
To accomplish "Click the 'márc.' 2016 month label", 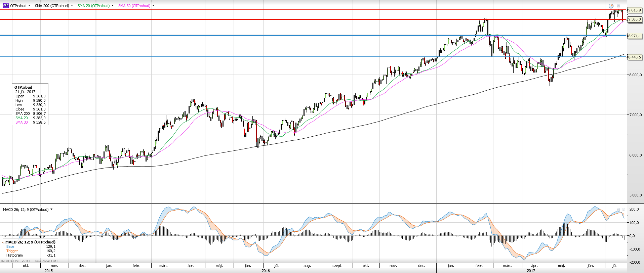I will 164,266.
